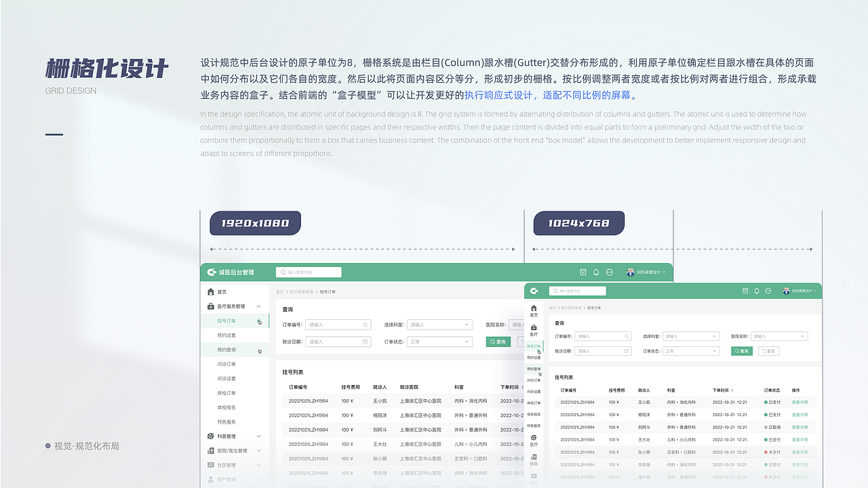Click the calendar icon in 就诊日期 field, 1024 mockup
This screenshot has height=488, width=868.
627,351
